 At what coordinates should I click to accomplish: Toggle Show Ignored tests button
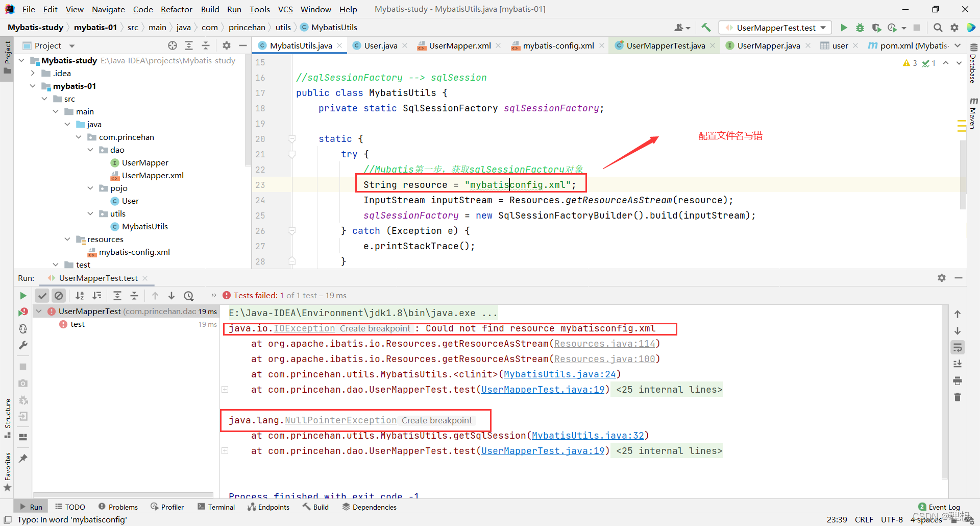pyautogui.click(x=59, y=296)
